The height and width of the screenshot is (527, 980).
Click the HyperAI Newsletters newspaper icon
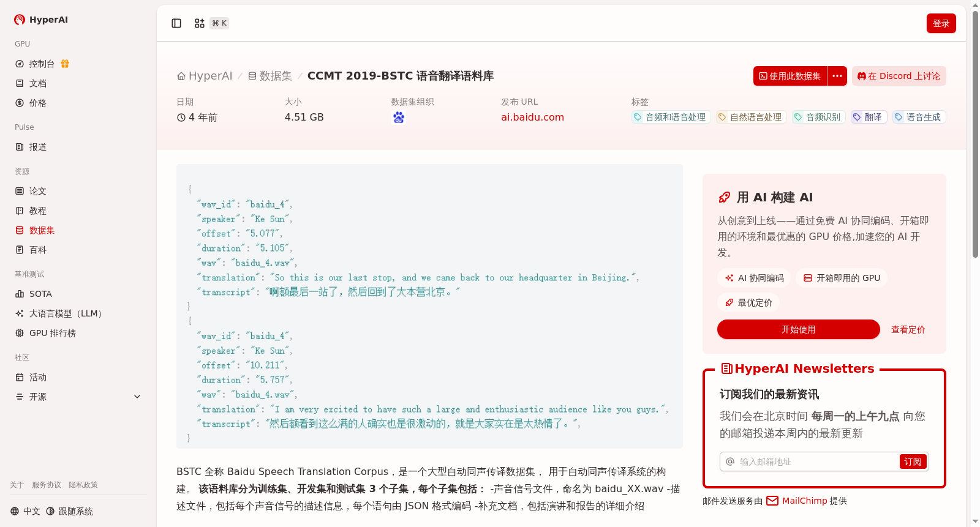point(727,368)
